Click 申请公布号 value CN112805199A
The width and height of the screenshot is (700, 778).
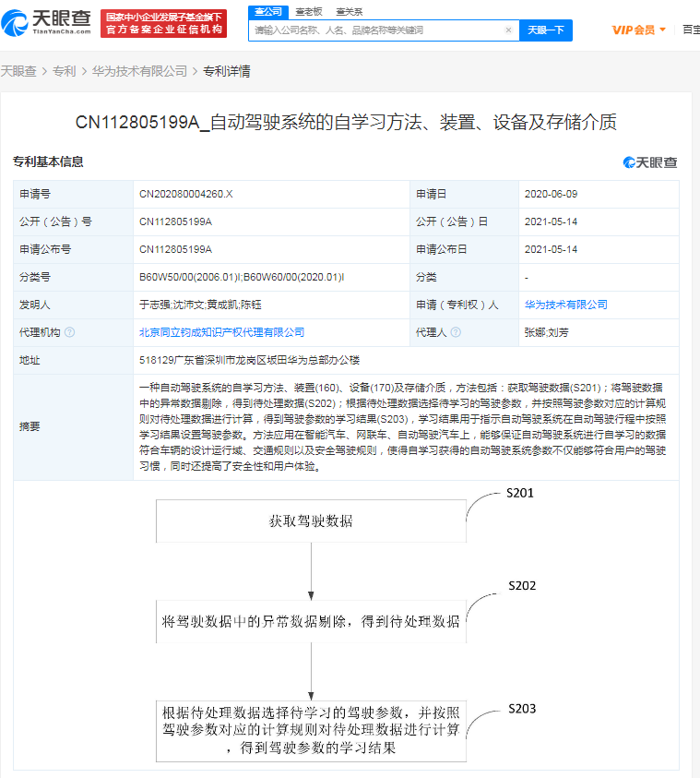coord(175,249)
